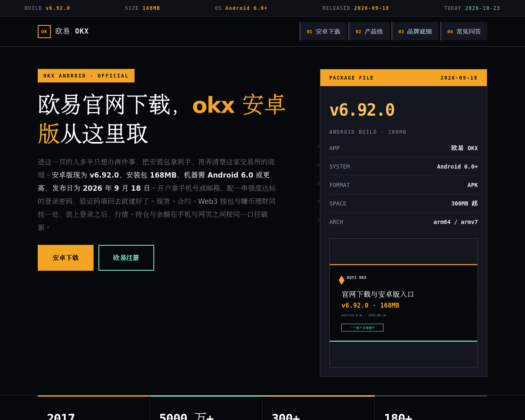Go to 品牌底细 section

coord(415,32)
